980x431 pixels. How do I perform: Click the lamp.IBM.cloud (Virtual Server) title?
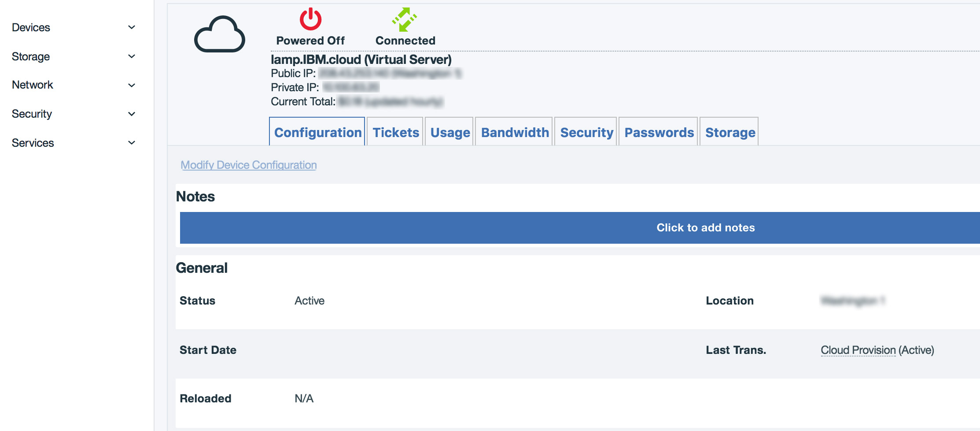[x=361, y=59]
